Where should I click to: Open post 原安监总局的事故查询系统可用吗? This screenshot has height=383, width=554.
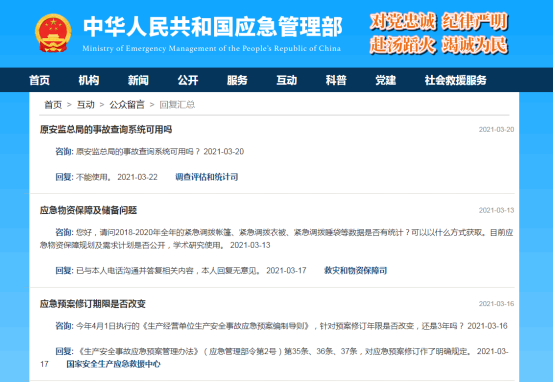pyautogui.click(x=106, y=130)
